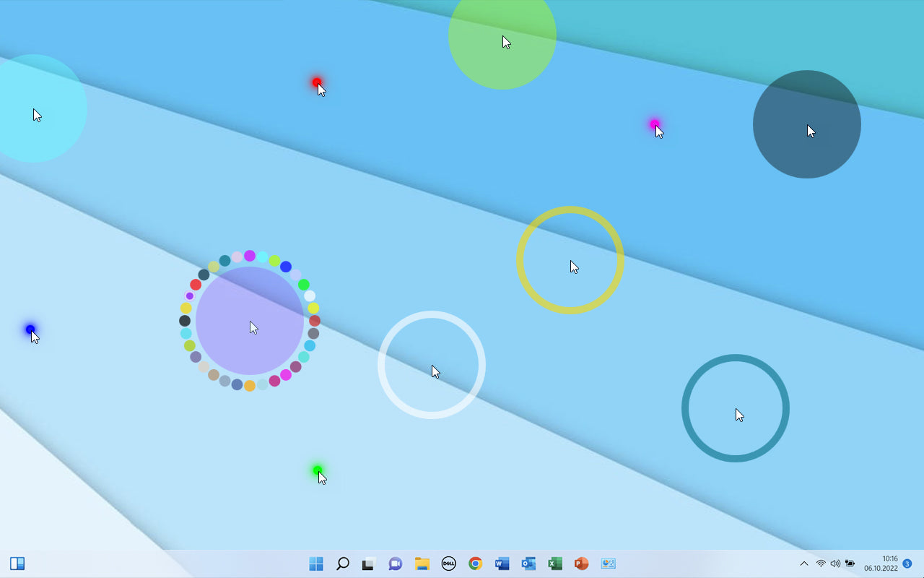This screenshot has width=924, height=578.
Task: Open Microsoft Word from the taskbar
Action: coord(502,564)
